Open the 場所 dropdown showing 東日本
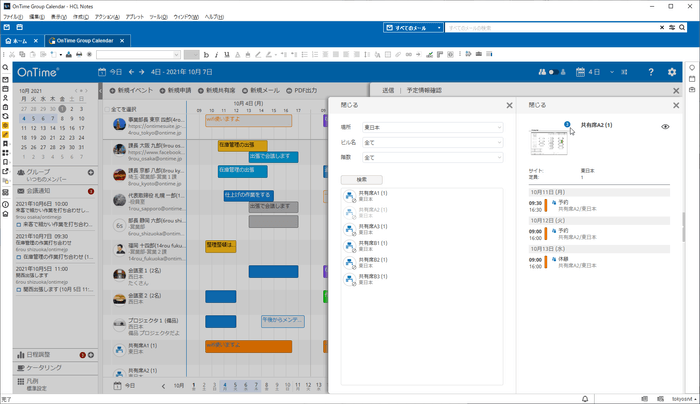Screen dimensions: 700x404 click(x=431, y=127)
